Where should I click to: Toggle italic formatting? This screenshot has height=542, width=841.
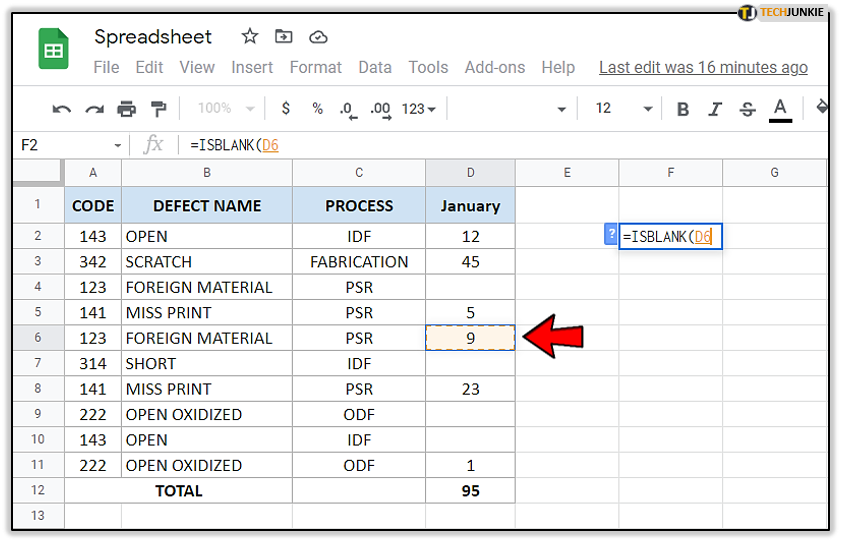point(715,109)
